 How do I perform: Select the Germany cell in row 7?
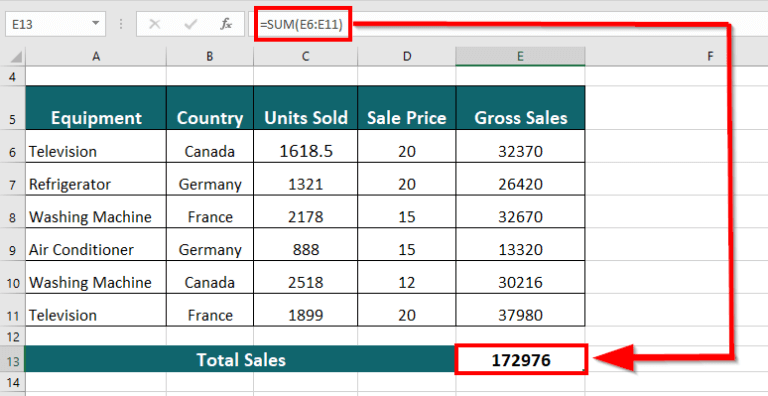(210, 179)
